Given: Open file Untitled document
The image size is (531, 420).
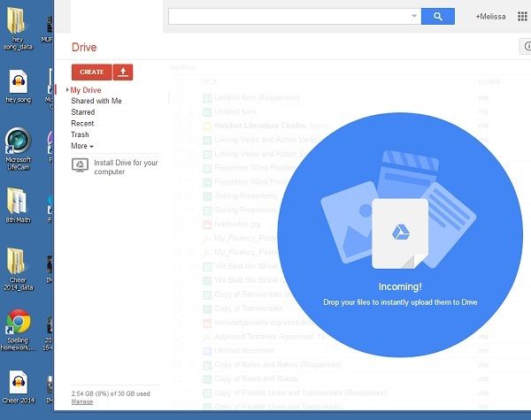Looking at the screenshot, I should (244, 351).
